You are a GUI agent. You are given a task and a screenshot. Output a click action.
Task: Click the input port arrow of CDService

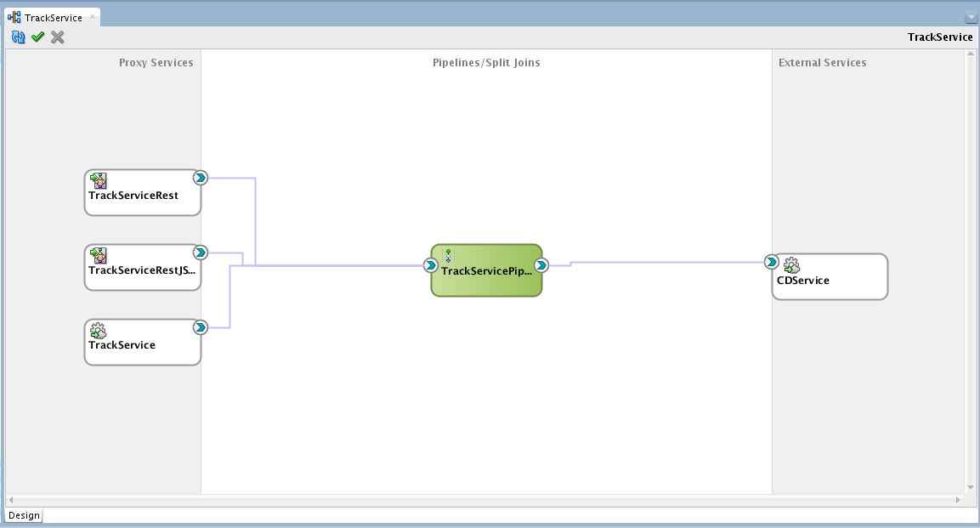[x=772, y=262]
